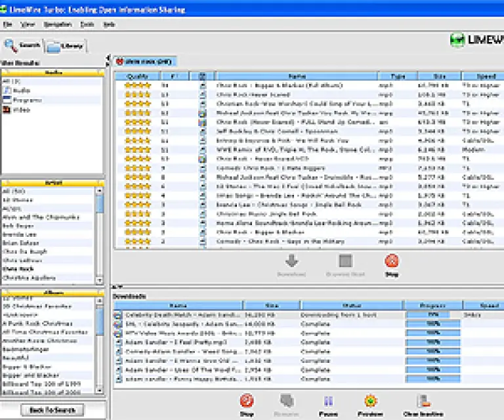
Task: Close the chris rock search tab via red icon
Action: tap(119, 62)
